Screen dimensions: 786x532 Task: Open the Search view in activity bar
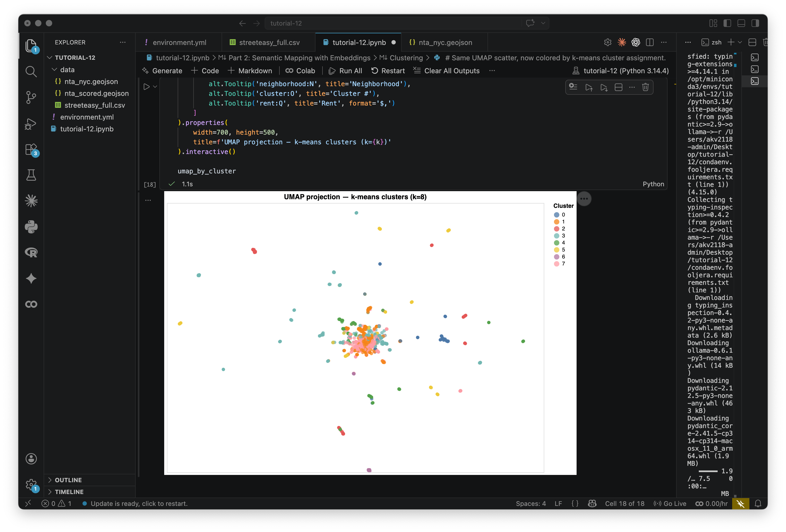(x=31, y=71)
